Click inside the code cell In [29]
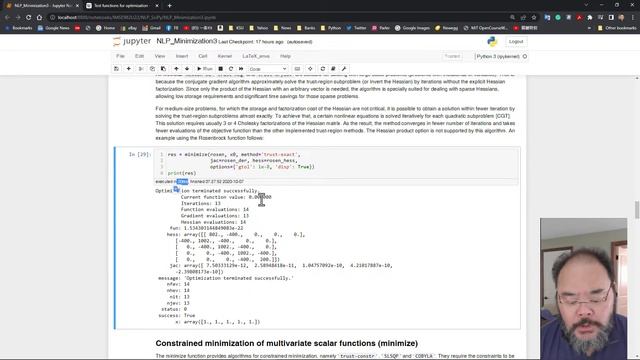The width and height of the screenshot is (640, 360). pyautogui.click(x=336, y=164)
